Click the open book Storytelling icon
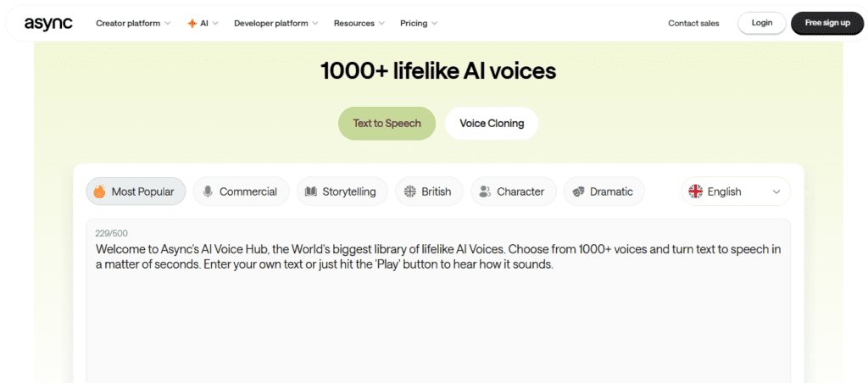The width and height of the screenshot is (868, 383). 311,191
